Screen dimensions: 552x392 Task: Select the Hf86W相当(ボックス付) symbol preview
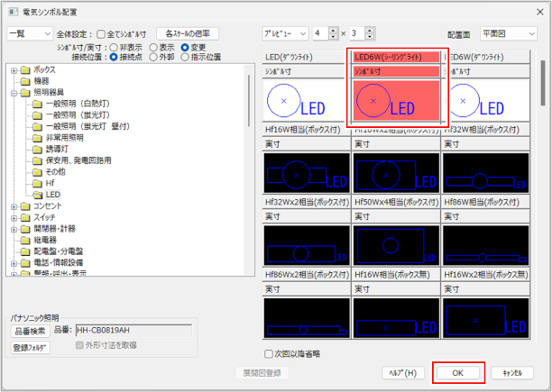pyautogui.click(x=484, y=243)
